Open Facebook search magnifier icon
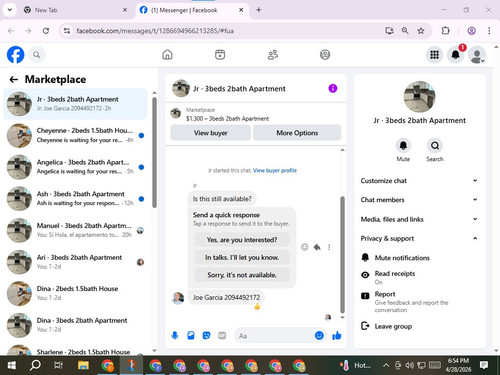500x375 pixels. pos(37,55)
